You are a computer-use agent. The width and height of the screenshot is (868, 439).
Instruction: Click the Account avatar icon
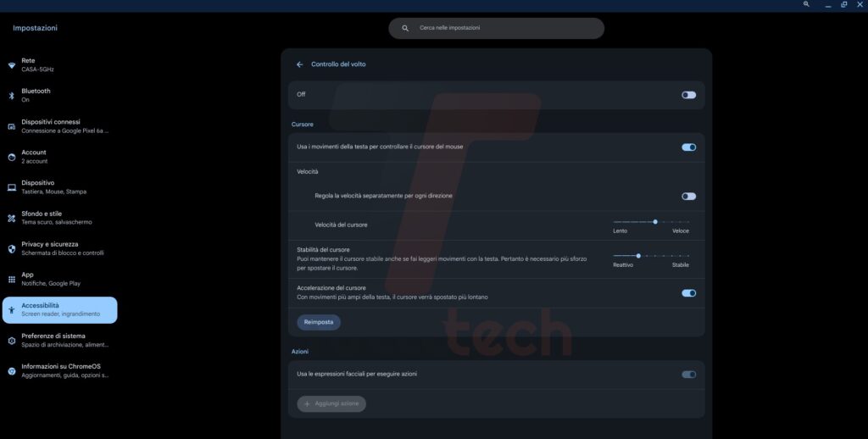[12, 158]
